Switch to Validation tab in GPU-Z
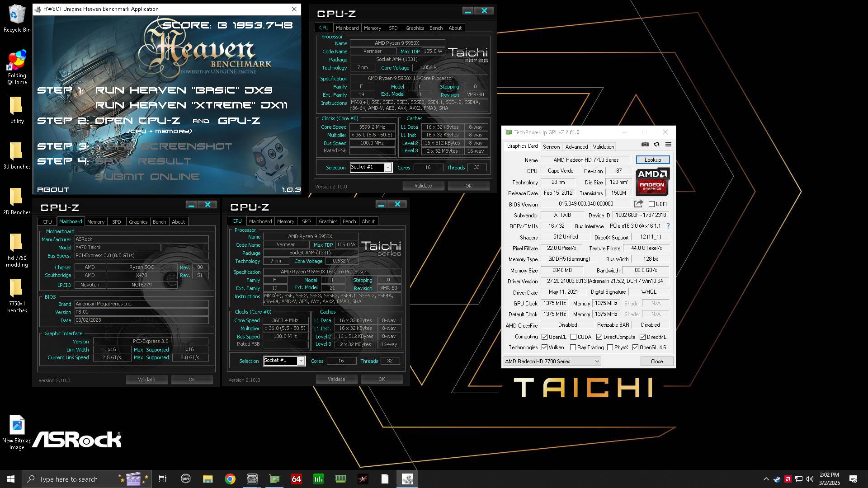Image resolution: width=868 pixels, height=488 pixels. coord(603,147)
